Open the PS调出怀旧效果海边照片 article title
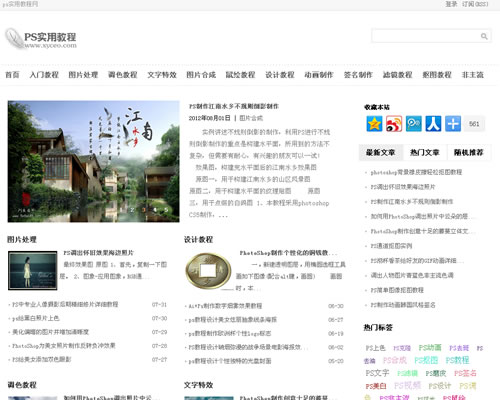 (99, 253)
